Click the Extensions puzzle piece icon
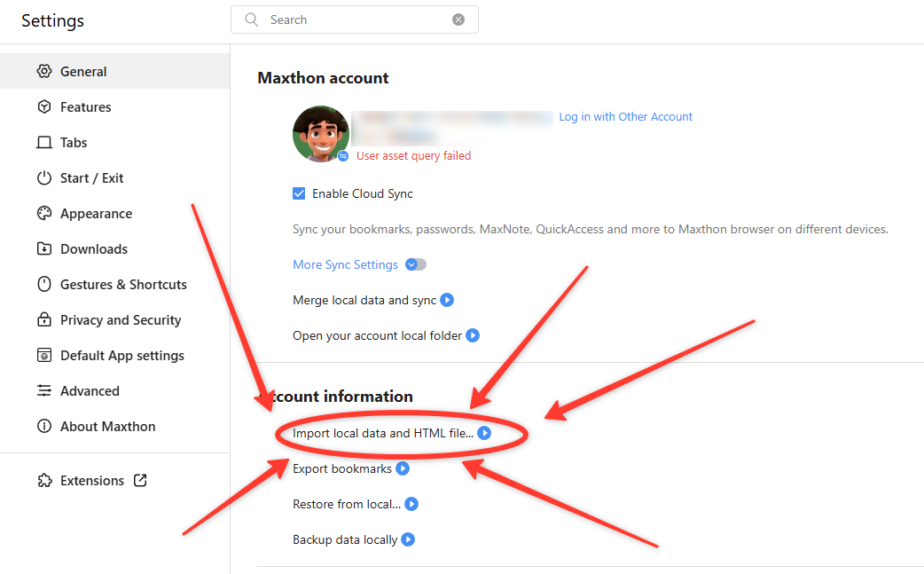The image size is (924, 574). pyautogui.click(x=44, y=480)
